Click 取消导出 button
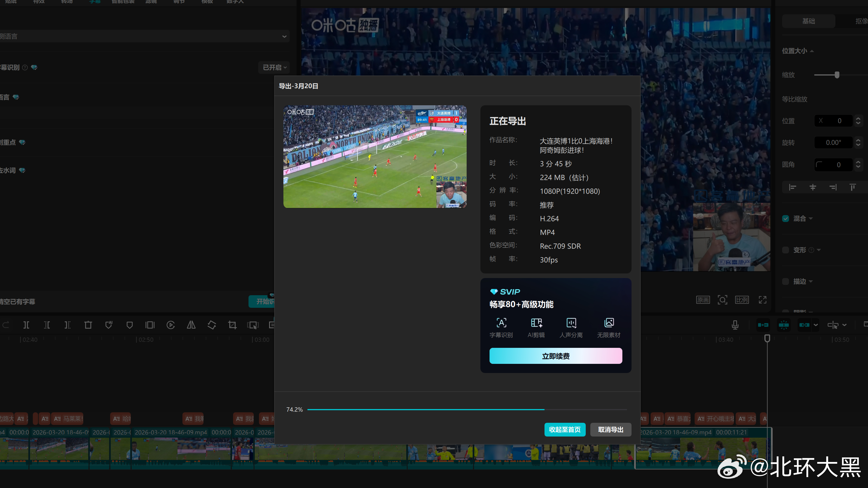This screenshot has width=868, height=488. click(610, 429)
